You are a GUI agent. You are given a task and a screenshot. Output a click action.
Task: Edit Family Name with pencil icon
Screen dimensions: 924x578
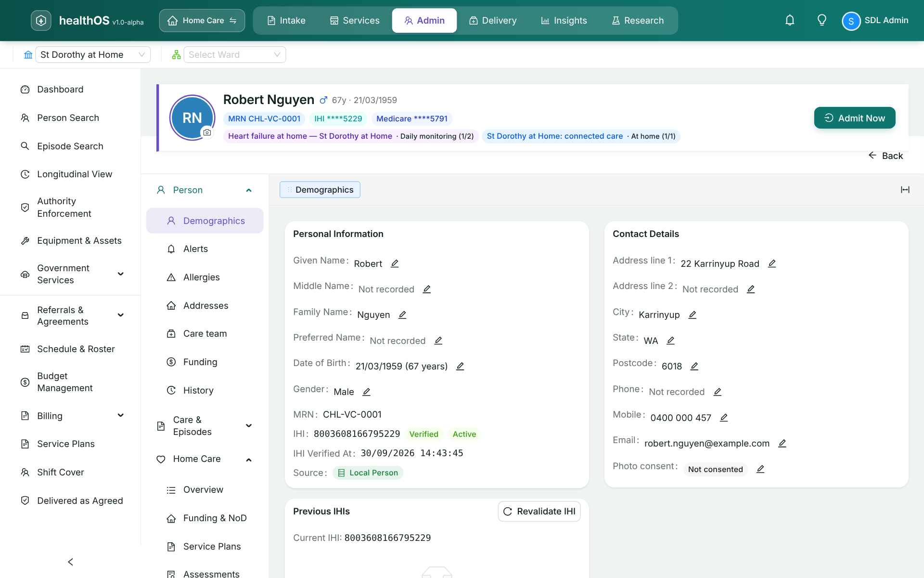[402, 315]
